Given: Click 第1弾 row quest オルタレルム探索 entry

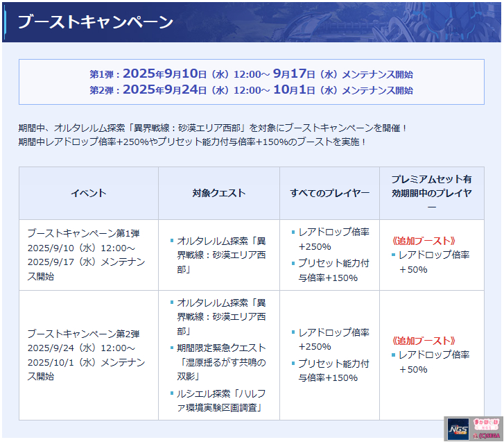Looking at the screenshot, I should click(219, 255).
